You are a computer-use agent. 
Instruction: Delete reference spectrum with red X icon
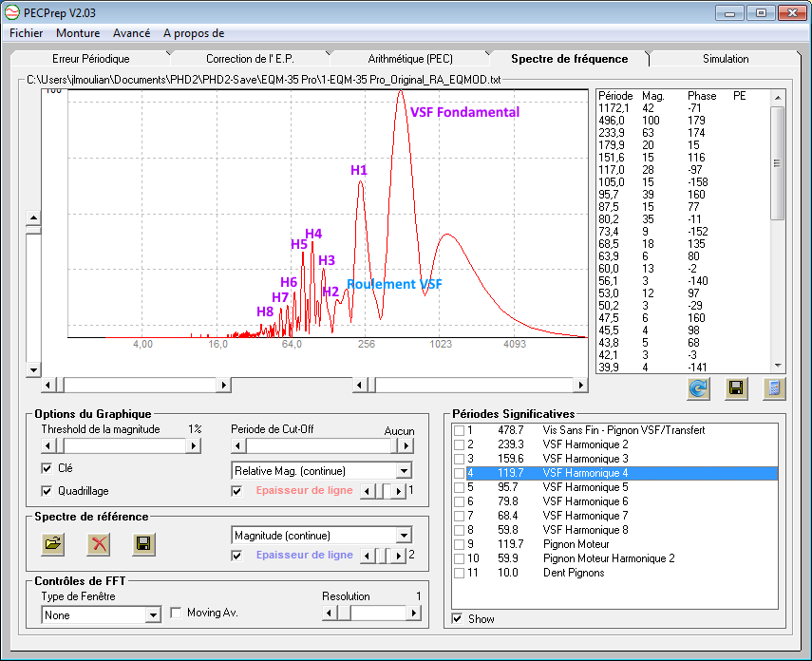[99, 543]
